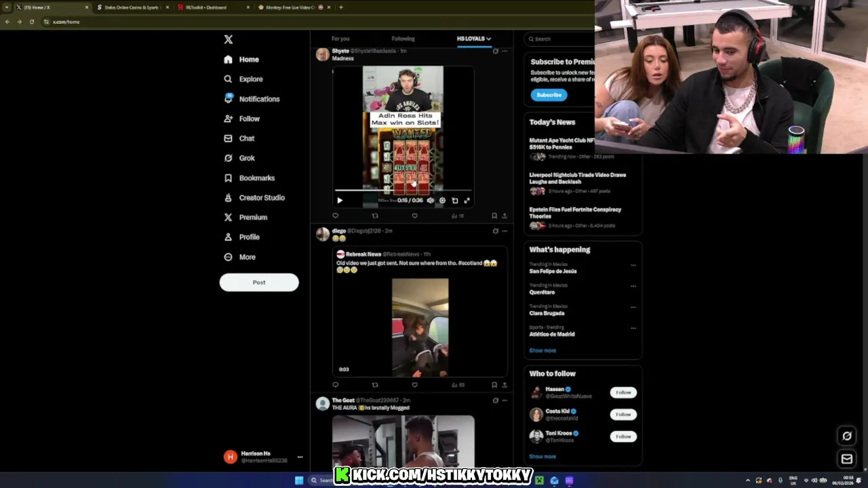868x488 pixels.
Task: Click Show more under What's happening
Action: [x=542, y=350]
